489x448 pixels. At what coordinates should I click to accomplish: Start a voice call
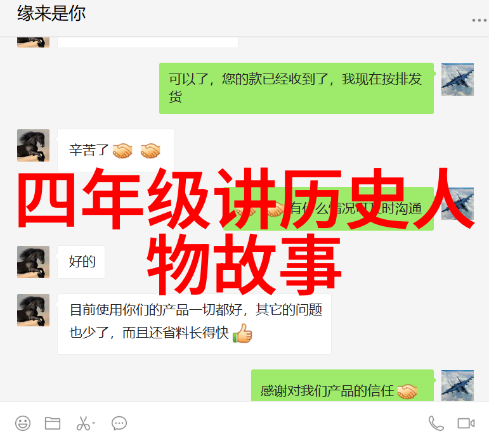[x=436, y=423]
